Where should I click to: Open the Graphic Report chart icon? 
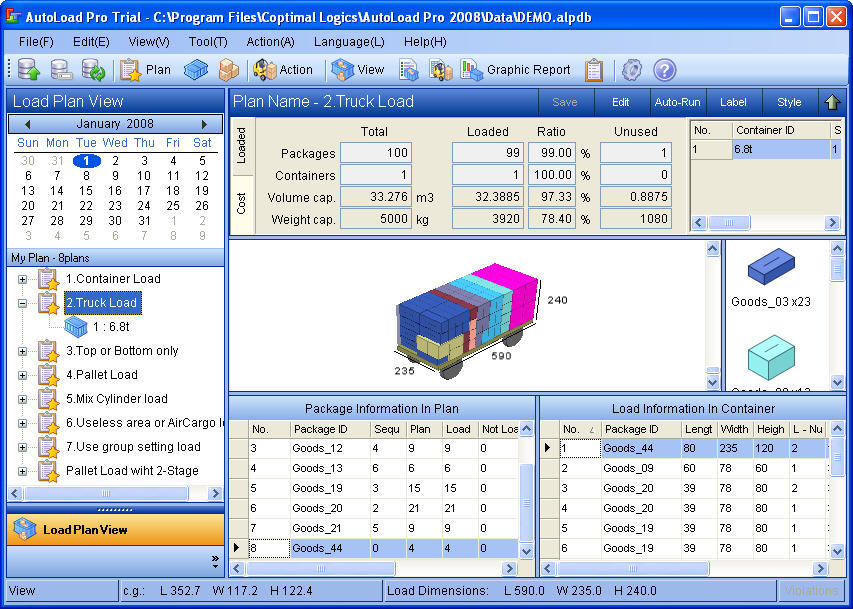[471, 70]
